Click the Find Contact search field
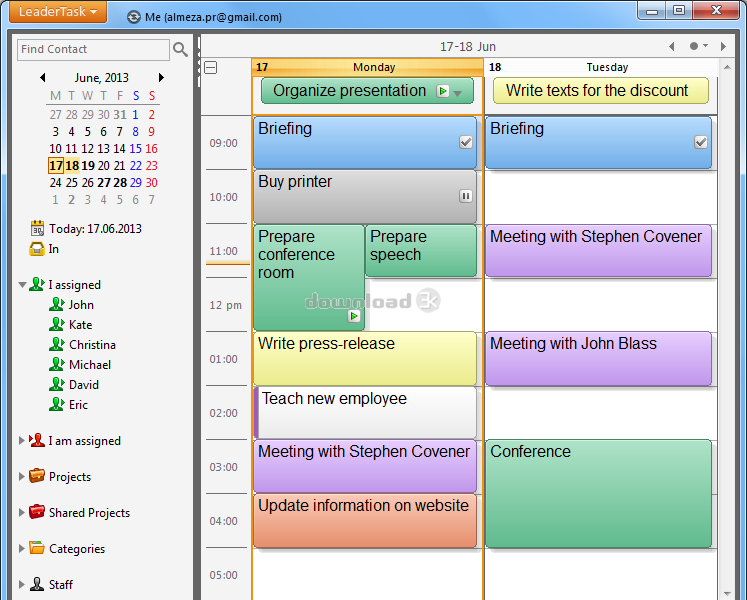This screenshot has height=600, width=747. pyautogui.click(x=93, y=49)
